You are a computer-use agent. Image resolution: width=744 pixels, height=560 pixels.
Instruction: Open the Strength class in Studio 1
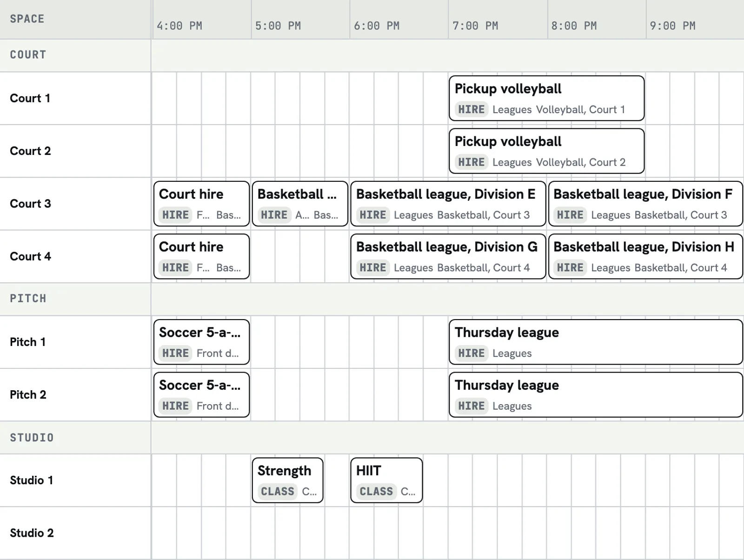click(x=287, y=480)
